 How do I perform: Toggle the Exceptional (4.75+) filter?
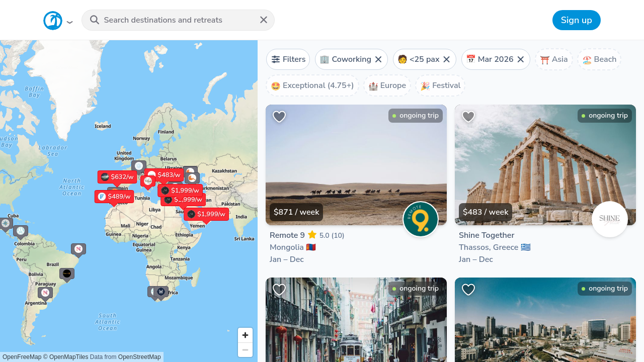coord(312,85)
